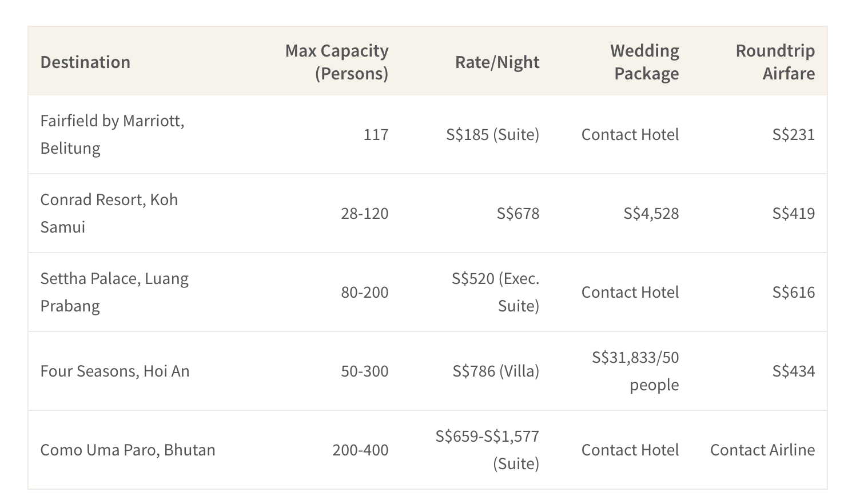
Task: Click the Wedding Package column header
Action: [x=645, y=62]
